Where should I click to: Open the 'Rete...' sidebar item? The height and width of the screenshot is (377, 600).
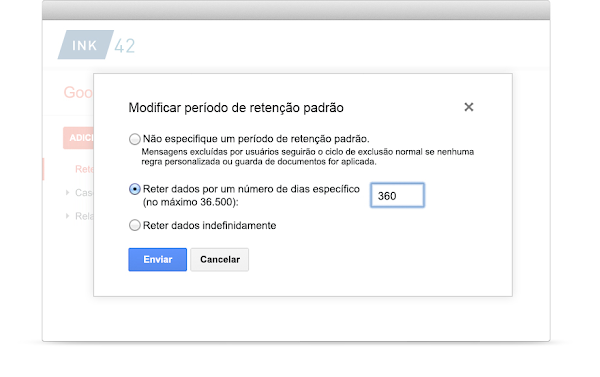[84, 169]
